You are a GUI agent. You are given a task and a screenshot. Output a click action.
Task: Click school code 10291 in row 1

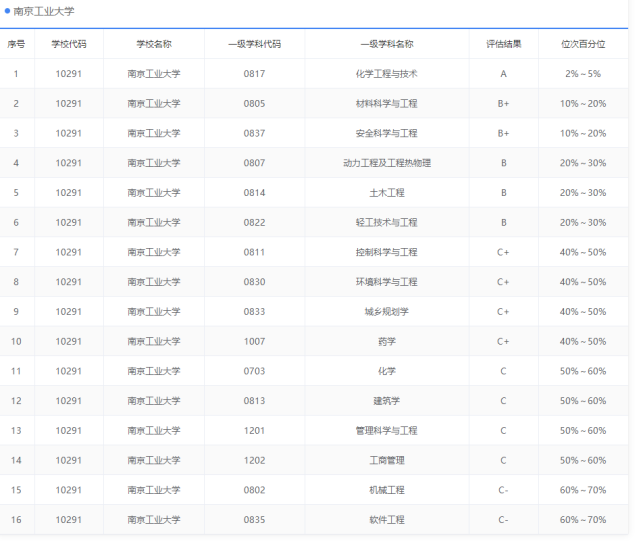pyautogui.click(x=69, y=74)
